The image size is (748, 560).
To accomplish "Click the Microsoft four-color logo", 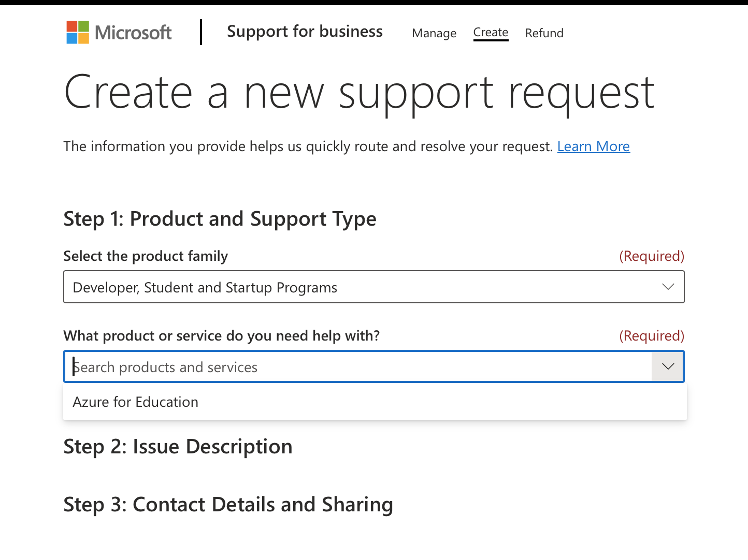I will tap(78, 32).
